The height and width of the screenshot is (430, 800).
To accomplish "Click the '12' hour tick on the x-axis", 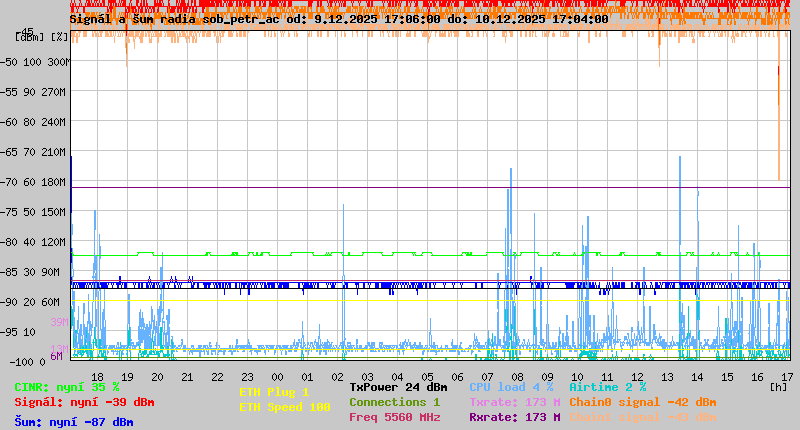I will click(x=637, y=377).
